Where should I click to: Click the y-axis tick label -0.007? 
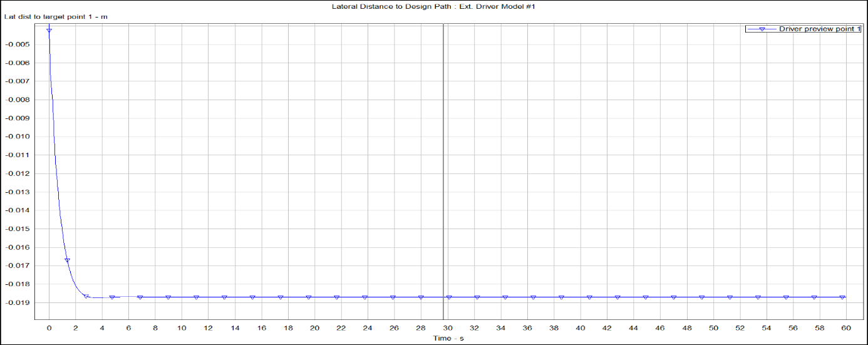[x=18, y=81]
